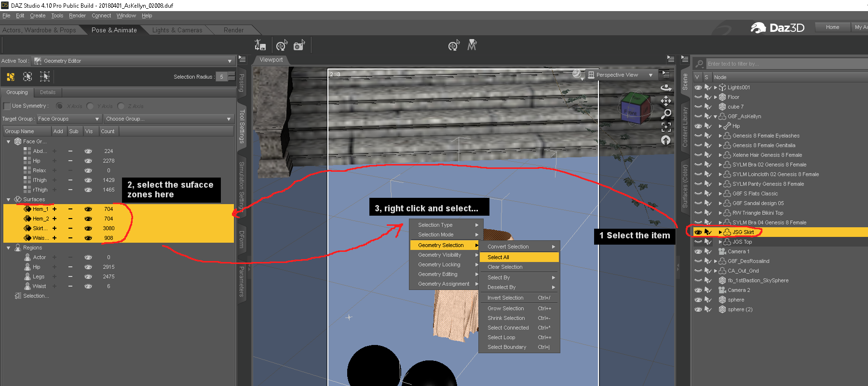Collapse the G8F_AsKellyn node
The height and width of the screenshot is (386, 868).
[716, 116]
